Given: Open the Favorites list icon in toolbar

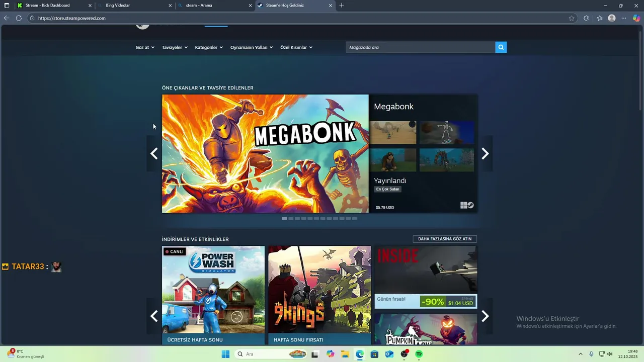Looking at the screenshot, I should tap(600, 18).
